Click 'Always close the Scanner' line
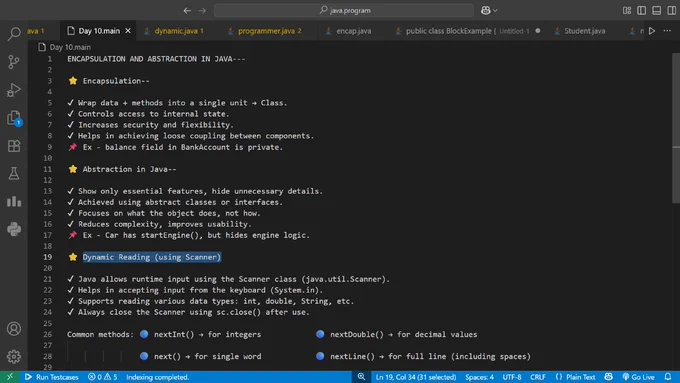The width and height of the screenshot is (680, 383). tap(189, 312)
